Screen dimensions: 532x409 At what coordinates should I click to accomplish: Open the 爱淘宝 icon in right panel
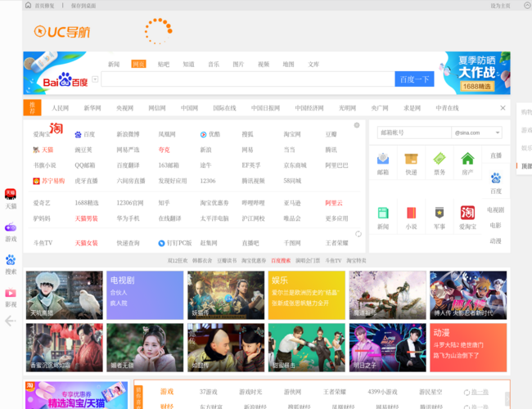(x=467, y=213)
